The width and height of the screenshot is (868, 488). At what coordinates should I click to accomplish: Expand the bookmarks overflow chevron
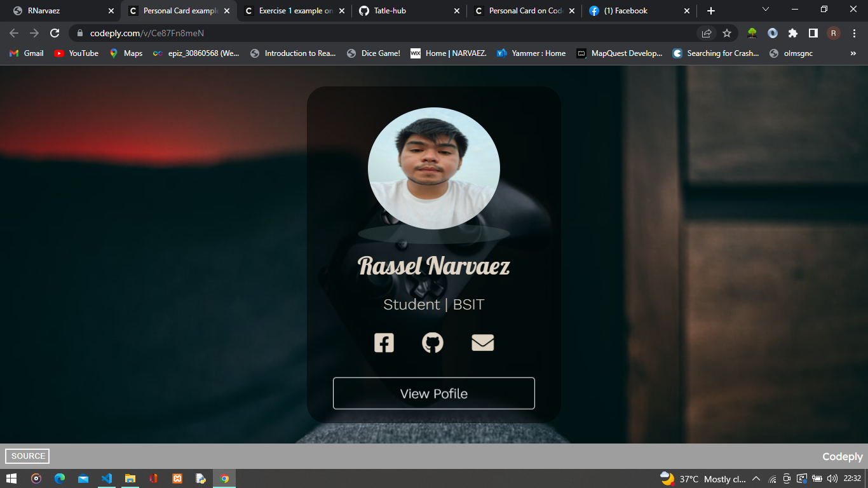[x=853, y=53]
